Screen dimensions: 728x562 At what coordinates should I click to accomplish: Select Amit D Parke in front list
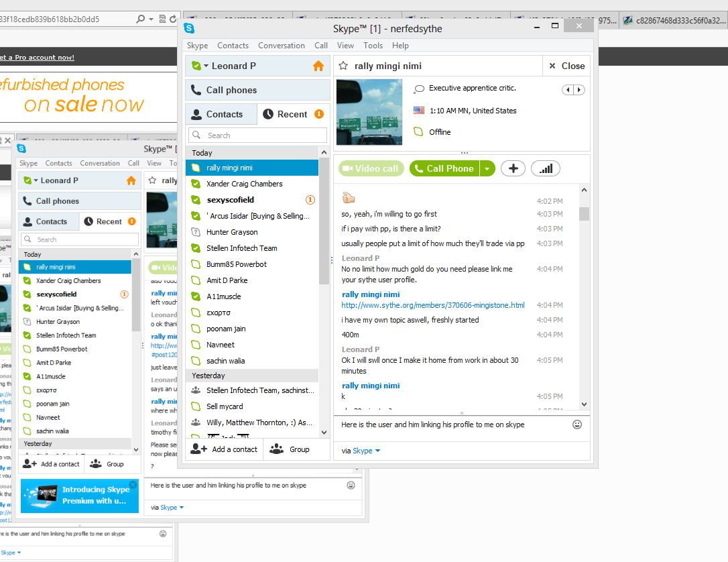pos(252,280)
